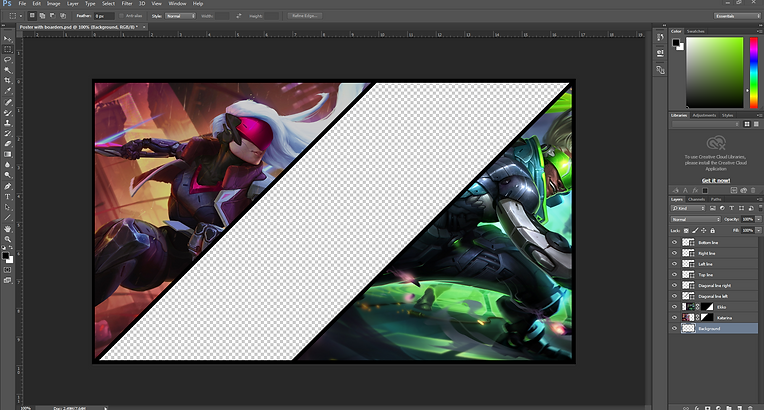This screenshot has height=410, width=764.
Task: Filter layers by pixel type
Action: click(x=712, y=208)
